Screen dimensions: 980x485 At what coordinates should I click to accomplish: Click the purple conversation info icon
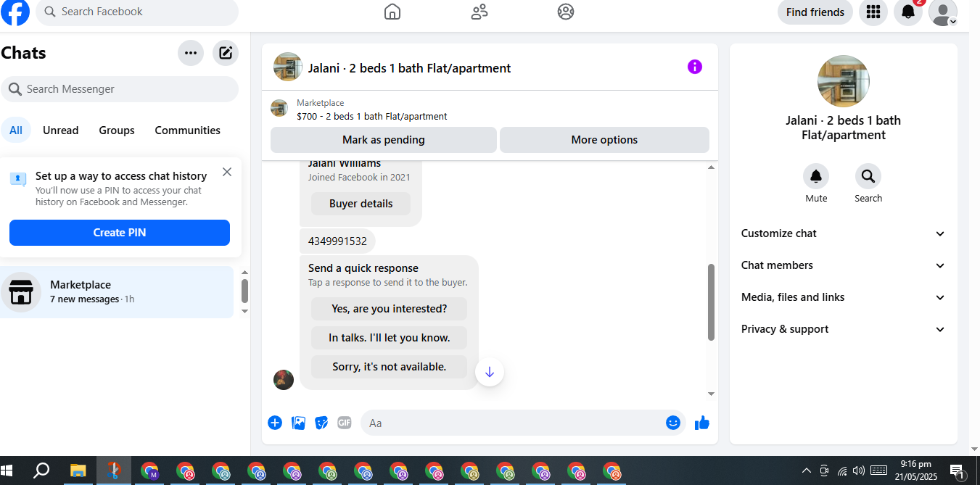pyautogui.click(x=695, y=67)
